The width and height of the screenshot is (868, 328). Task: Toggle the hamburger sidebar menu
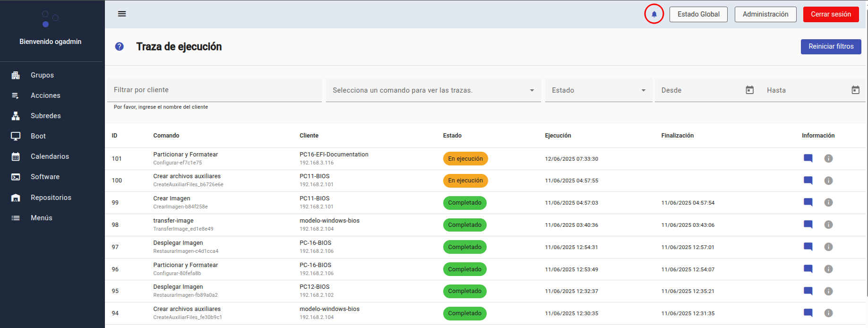tap(122, 14)
